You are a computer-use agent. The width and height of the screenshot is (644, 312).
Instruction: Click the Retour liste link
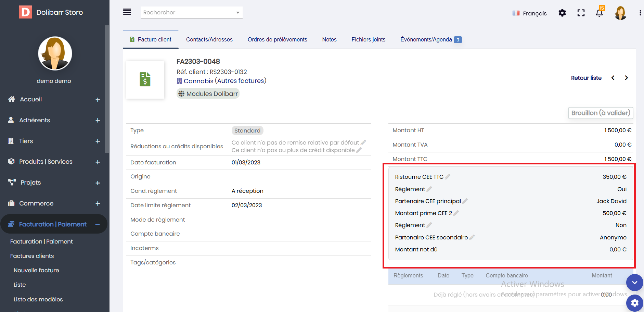tap(586, 78)
